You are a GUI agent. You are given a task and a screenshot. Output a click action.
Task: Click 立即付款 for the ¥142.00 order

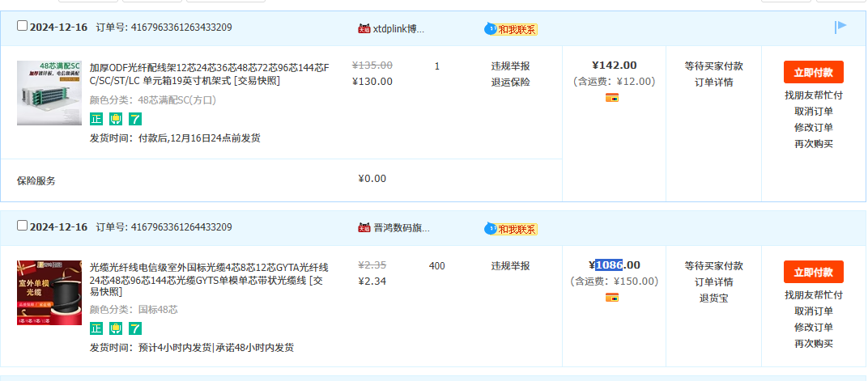tap(813, 72)
